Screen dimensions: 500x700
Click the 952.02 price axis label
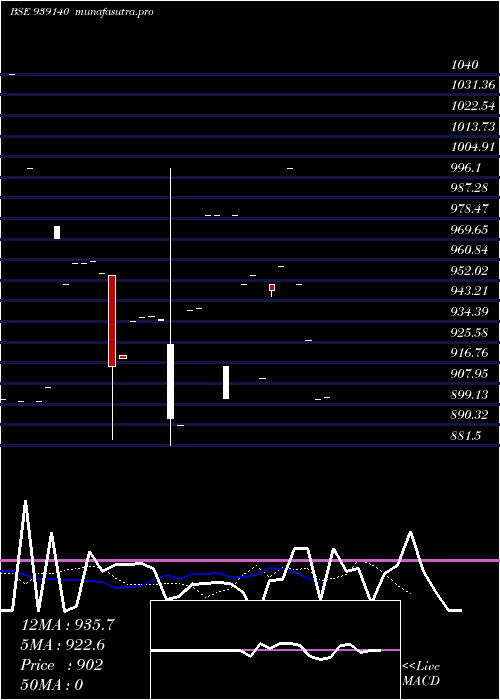470,271
